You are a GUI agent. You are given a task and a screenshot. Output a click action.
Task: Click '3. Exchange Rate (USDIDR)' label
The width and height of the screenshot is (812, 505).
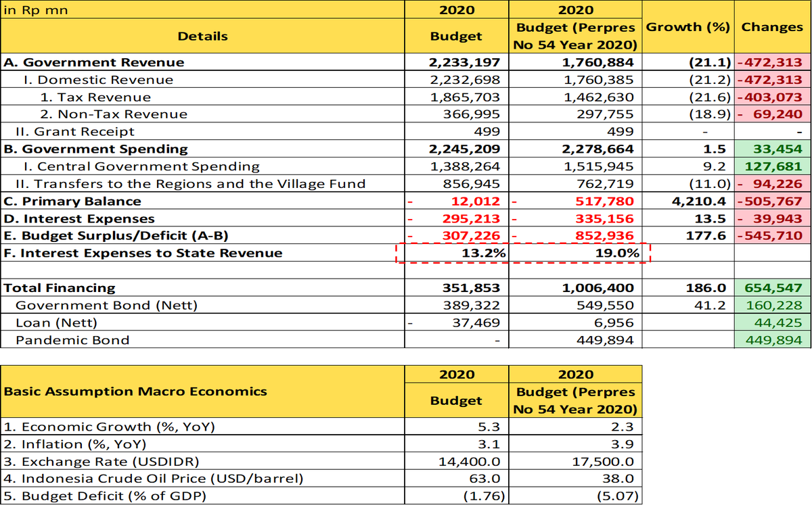coord(101,462)
